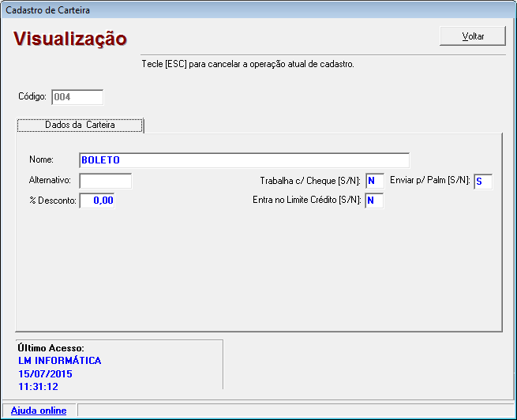Select the Dados da Carteira tab
This screenshot has width=517, height=420.
pyautogui.click(x=80, y=125)
